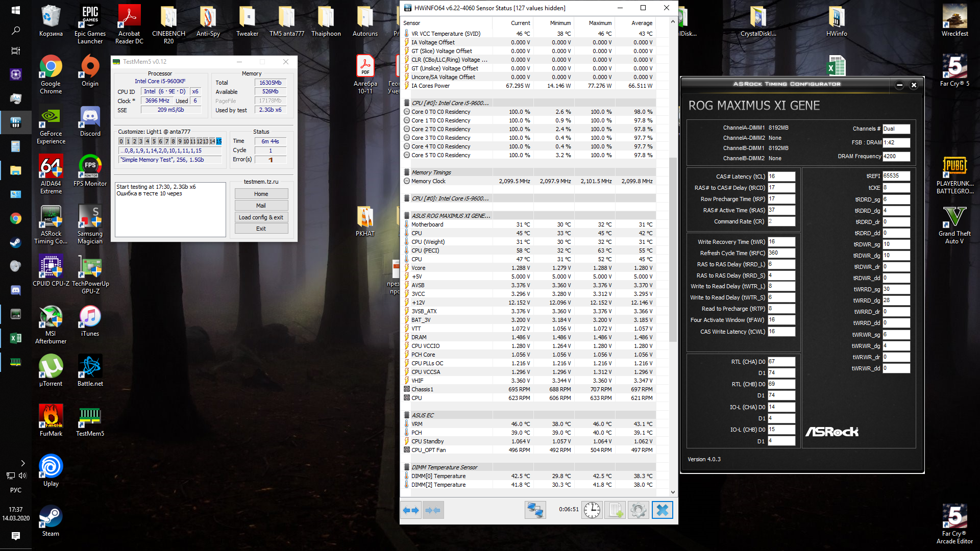Click HWiNFO collapse columns arrows icon
980x551 pixels.
point(433,510)
